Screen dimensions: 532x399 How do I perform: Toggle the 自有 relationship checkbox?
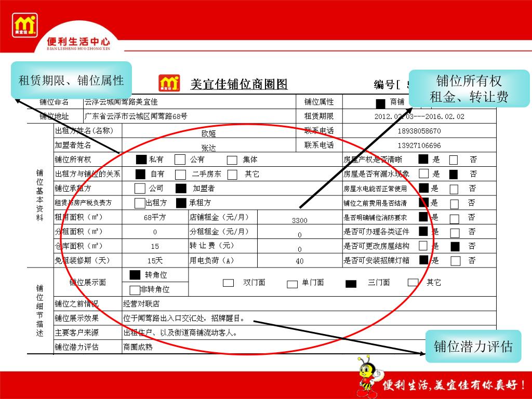[x=140, y=174]
